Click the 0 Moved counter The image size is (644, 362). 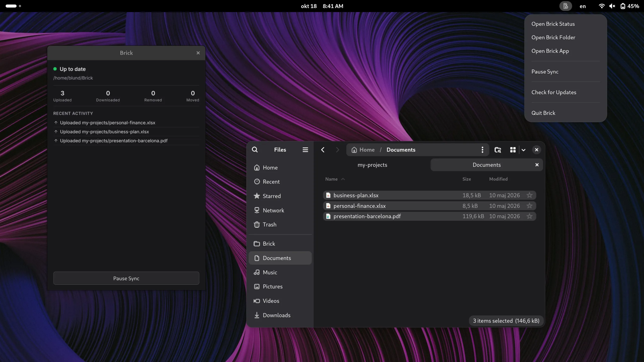tap(193, 96)
